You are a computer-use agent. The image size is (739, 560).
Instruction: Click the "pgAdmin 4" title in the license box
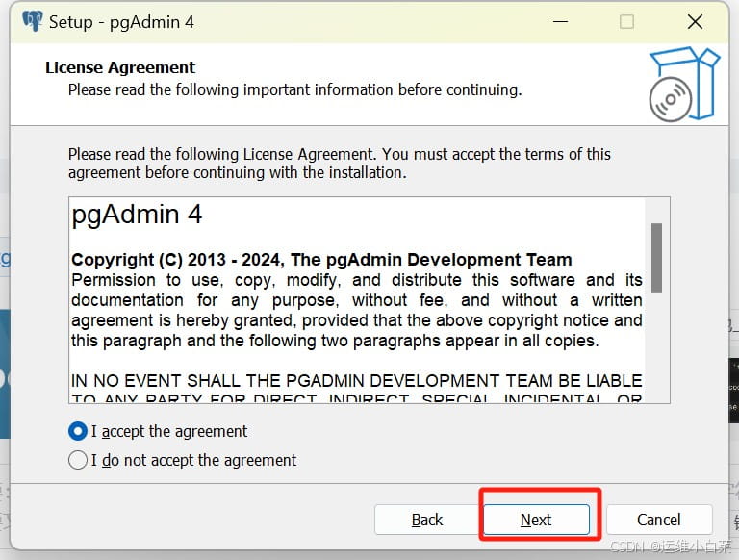pyautogui.click(x=137, y=215)
